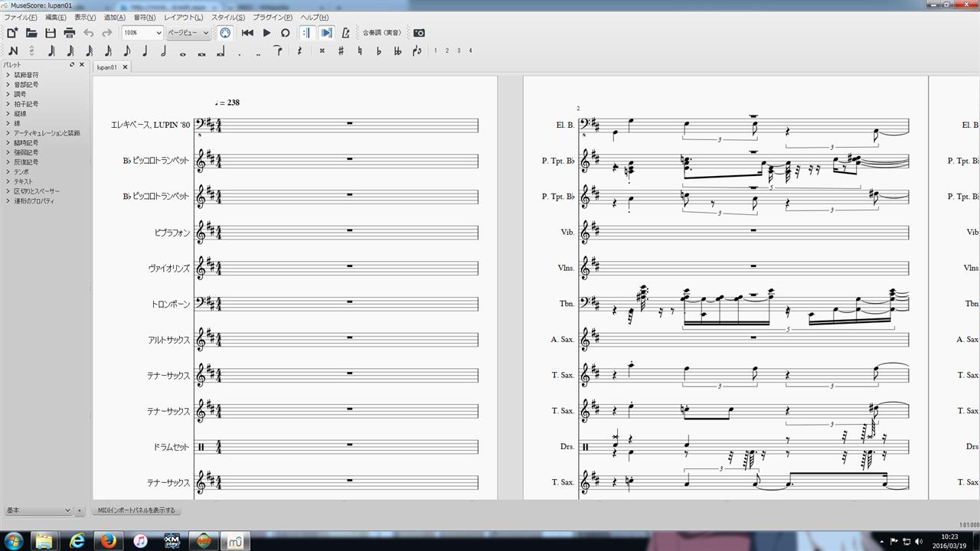The height and width of the screenshot is (551, 980).
Task: Open ファイル(F) menu
Action: tap(21, 17)
